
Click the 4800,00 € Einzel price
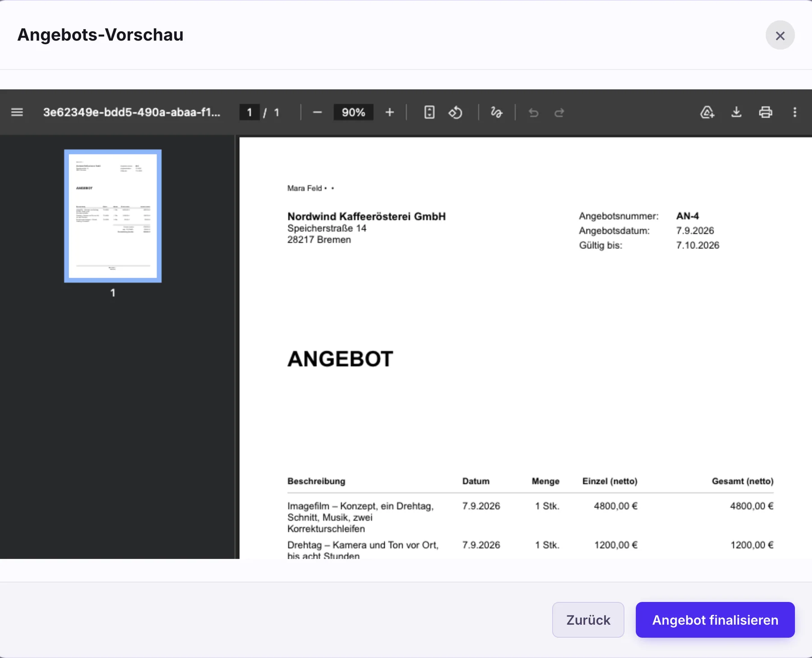tap(615, 506)
